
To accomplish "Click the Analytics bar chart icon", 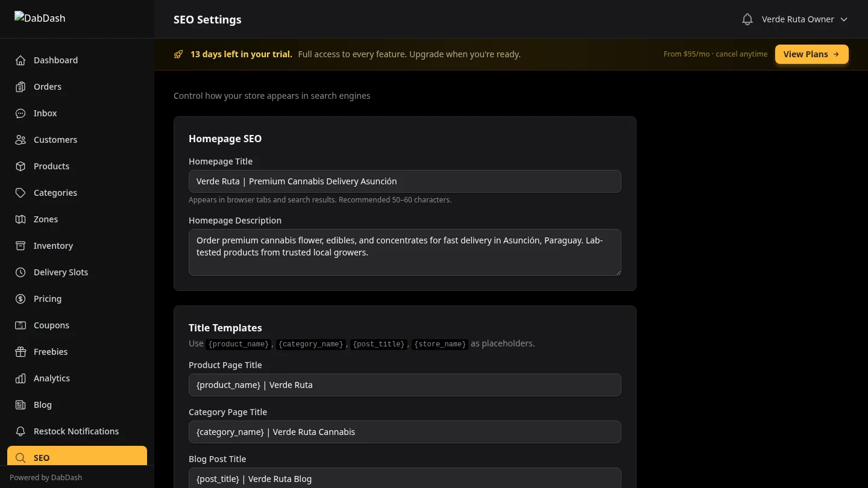I will pyautogui.click(x=20, y=378).
